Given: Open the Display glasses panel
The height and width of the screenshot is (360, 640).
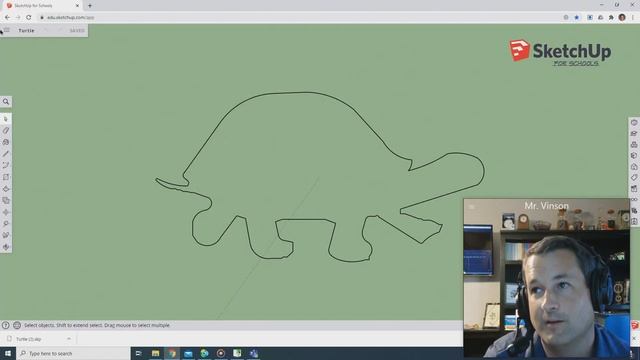Looking at the screenshot, I should tap(634, 200).
